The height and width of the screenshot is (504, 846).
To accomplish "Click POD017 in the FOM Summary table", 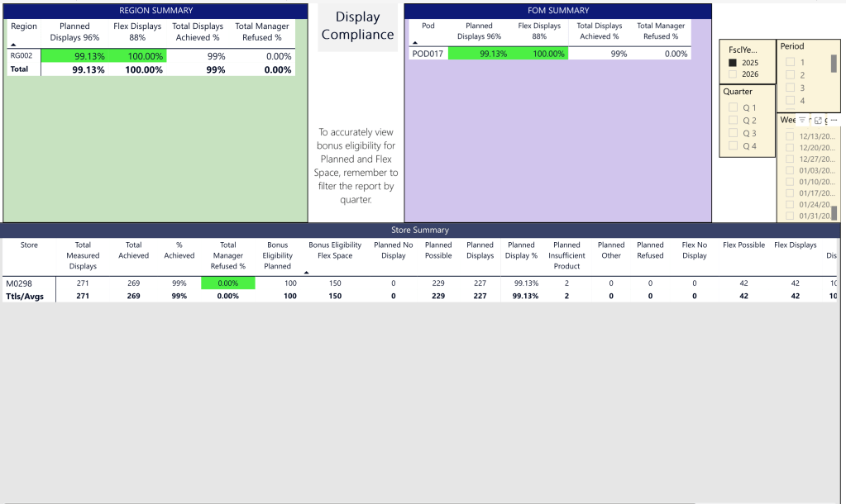I will (427, 54).
